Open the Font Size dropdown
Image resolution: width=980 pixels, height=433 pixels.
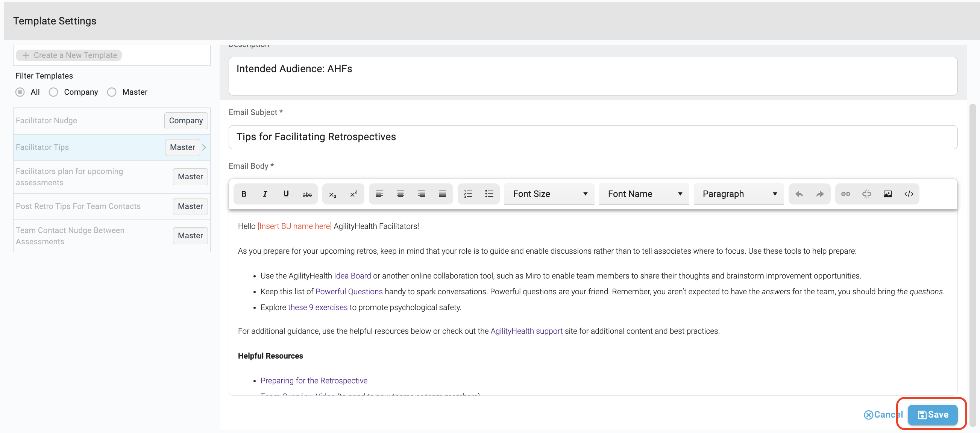pyautogui.click(x=549, y=194)
